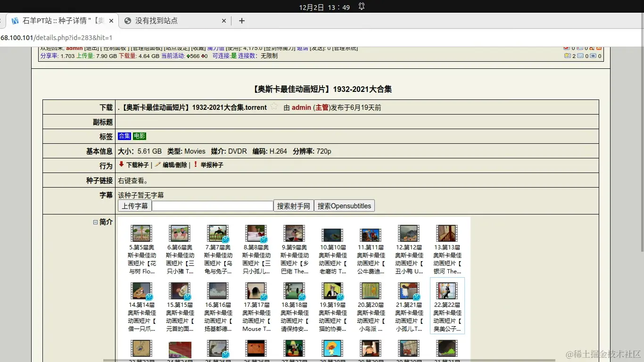Click the 搜索Opensubtitles button
This screenshot has height=362, width=644.
tap(344, 205)
